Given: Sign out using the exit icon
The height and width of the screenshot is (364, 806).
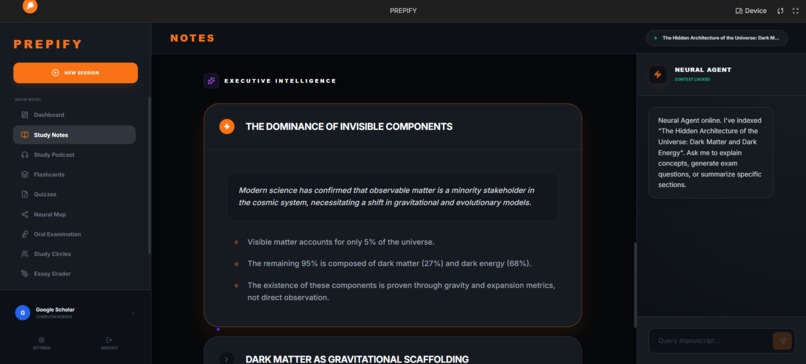Looking at the screenshot, I should click(109, 340).
